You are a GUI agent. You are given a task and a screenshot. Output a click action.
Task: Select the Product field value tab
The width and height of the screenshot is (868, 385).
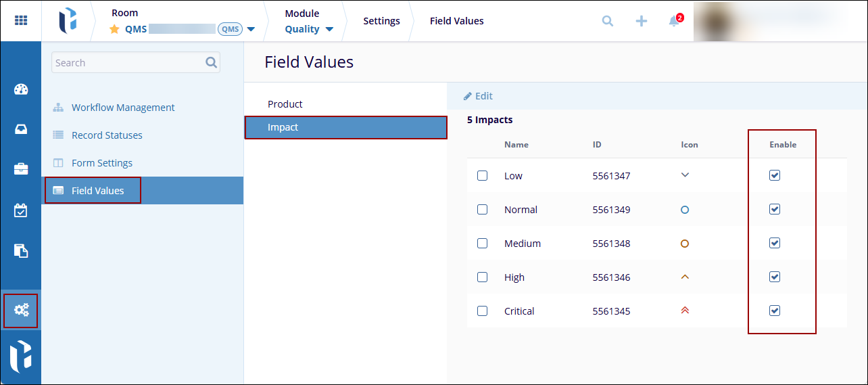click(x=285, y=104)
